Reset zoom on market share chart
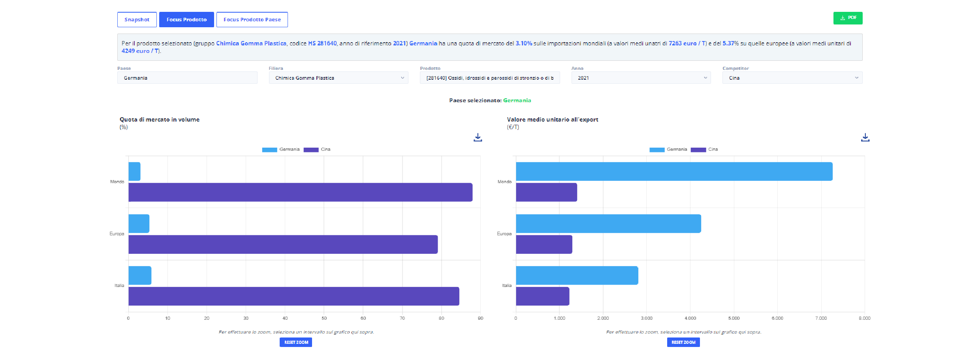The image size is (980, 360). tap(296, 342)
